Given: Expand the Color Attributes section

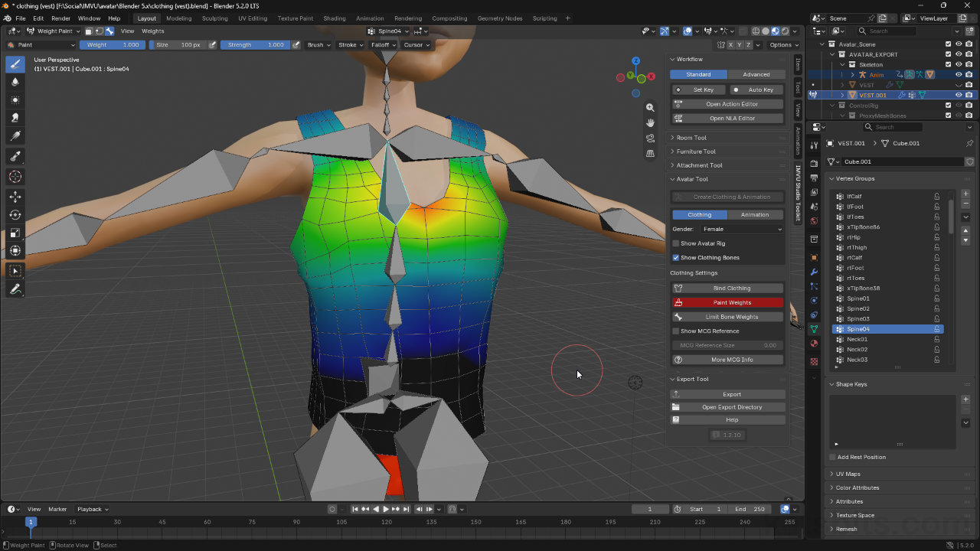Looking at the screenshot, I should [900, 487].
